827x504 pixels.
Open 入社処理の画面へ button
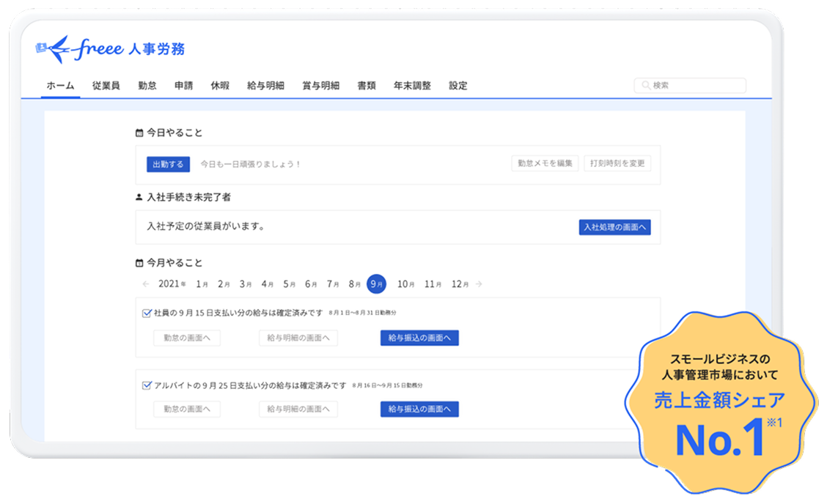(614, 227)
